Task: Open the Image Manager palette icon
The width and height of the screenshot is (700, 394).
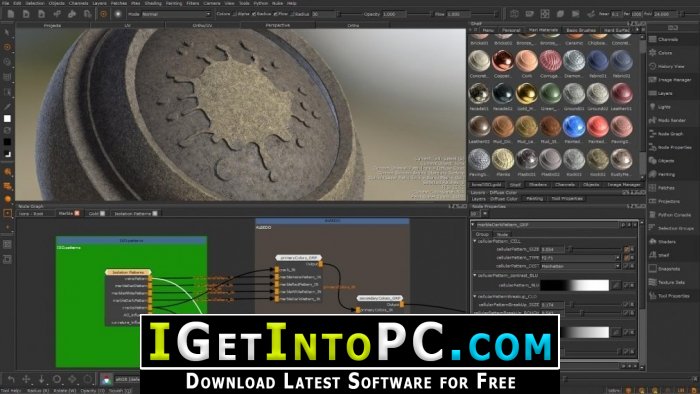Action: [x=653, y=79]
